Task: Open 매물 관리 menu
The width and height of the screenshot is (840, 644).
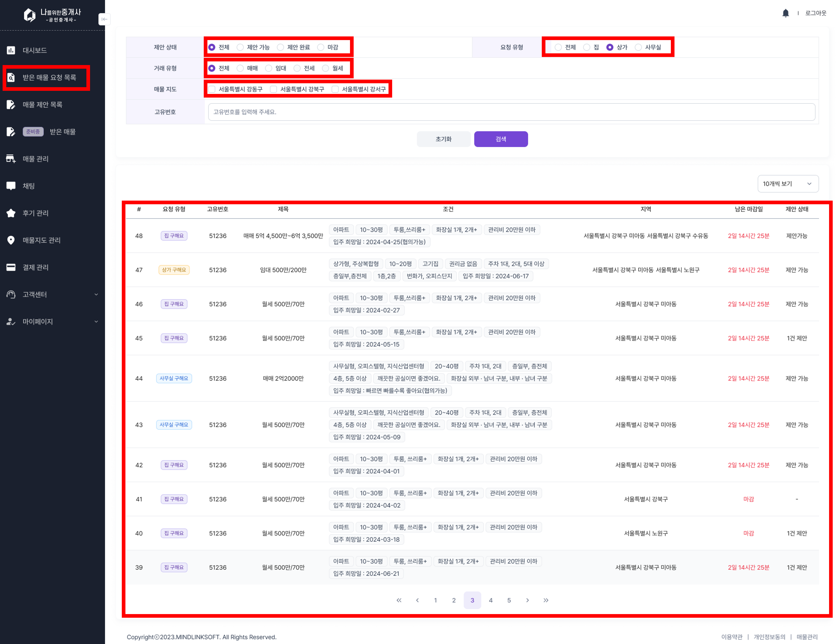Action: 36,159
